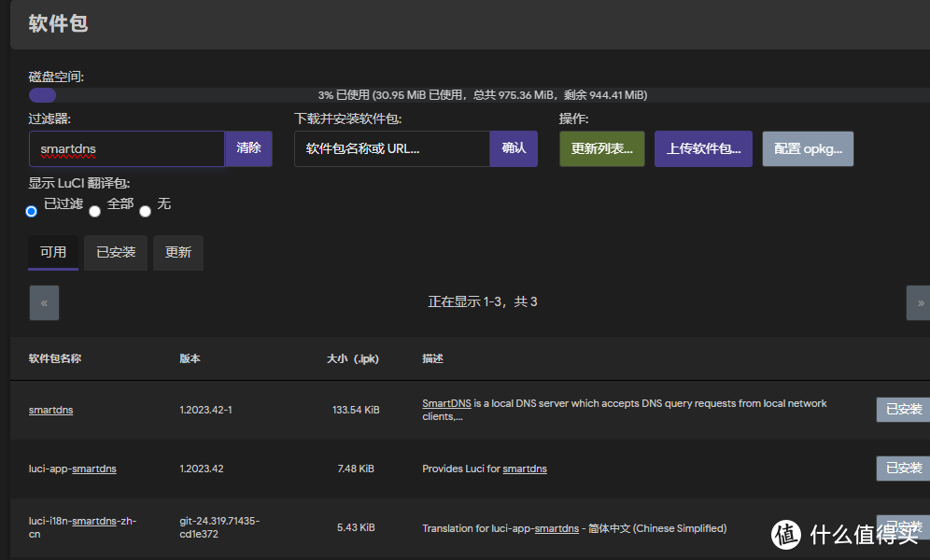Viewport: 930px width, 560px height.
Task: Open the 可用 packages tab
Action: pyautogui.click(x=53, y=252)
